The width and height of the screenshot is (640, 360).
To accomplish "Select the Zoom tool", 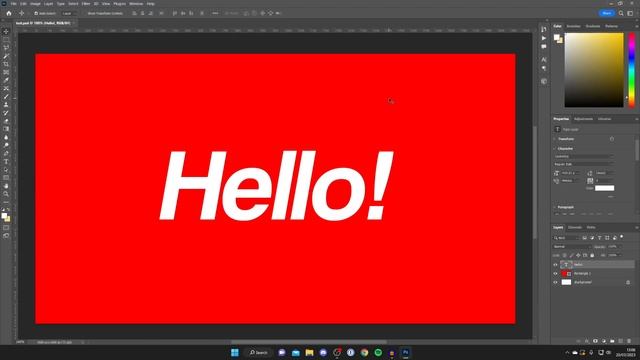I will 6,194.
